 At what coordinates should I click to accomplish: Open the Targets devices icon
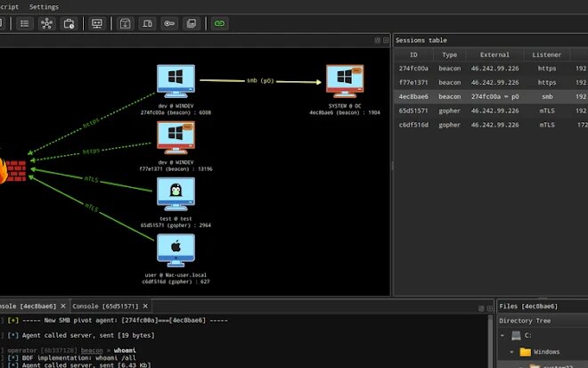point(147,24)
